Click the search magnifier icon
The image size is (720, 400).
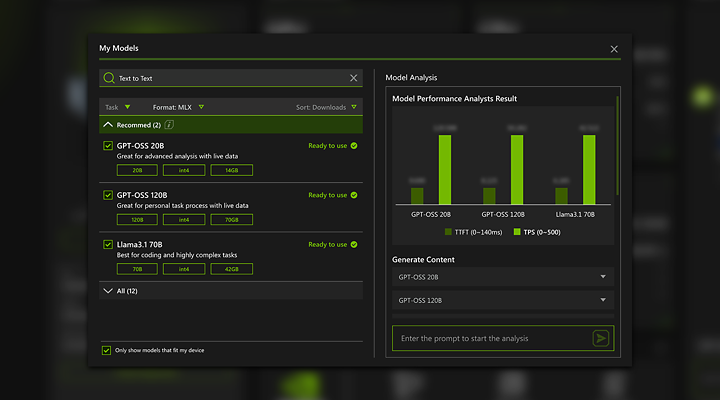coord(109,78)
